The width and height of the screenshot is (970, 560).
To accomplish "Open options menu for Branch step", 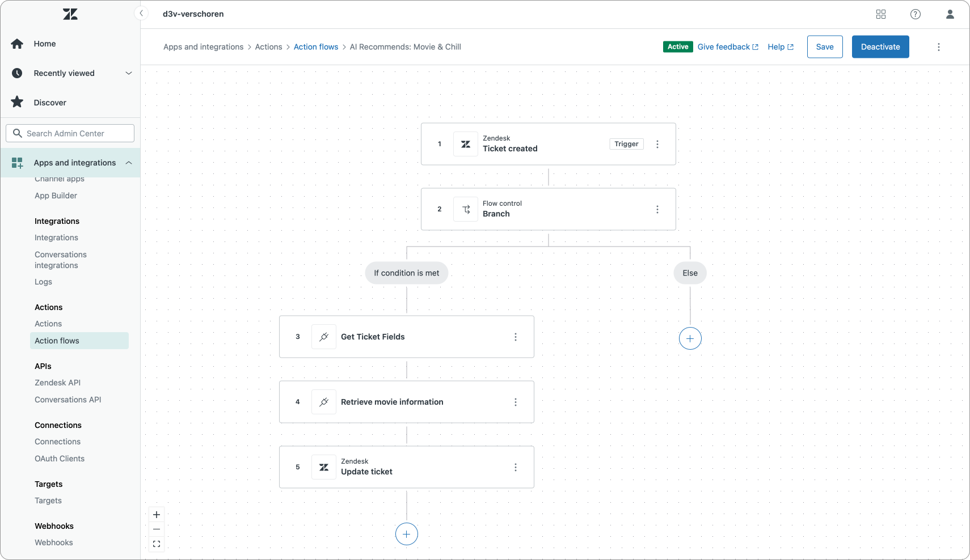I will (x=657, y=209).
